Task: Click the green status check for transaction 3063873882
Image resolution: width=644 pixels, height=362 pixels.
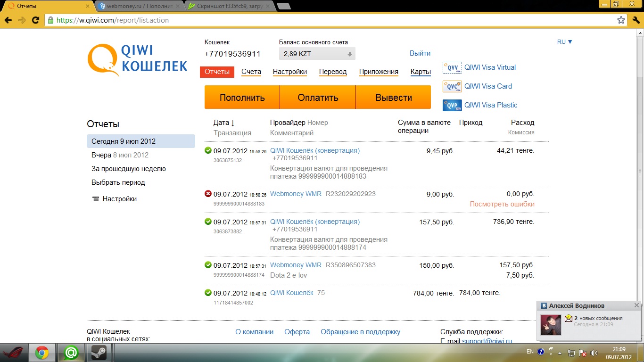Action: click(208, 222)
